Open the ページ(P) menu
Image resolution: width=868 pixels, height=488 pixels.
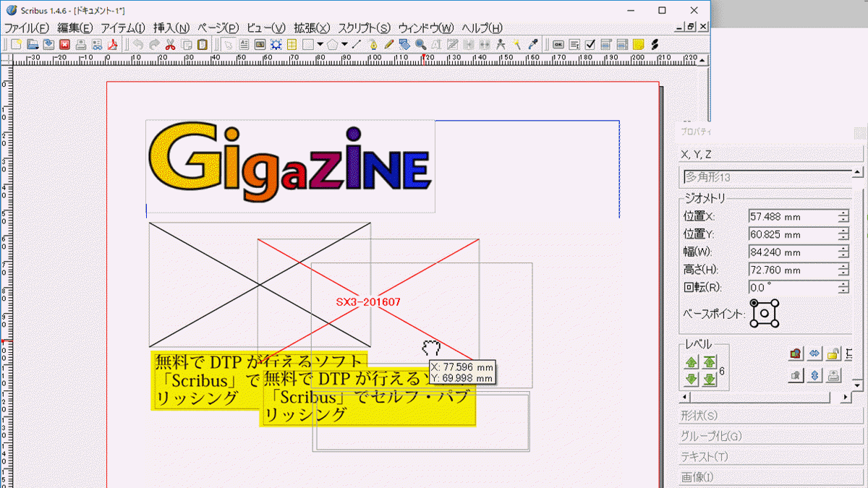pyautogui.click(x=218, y=27)
